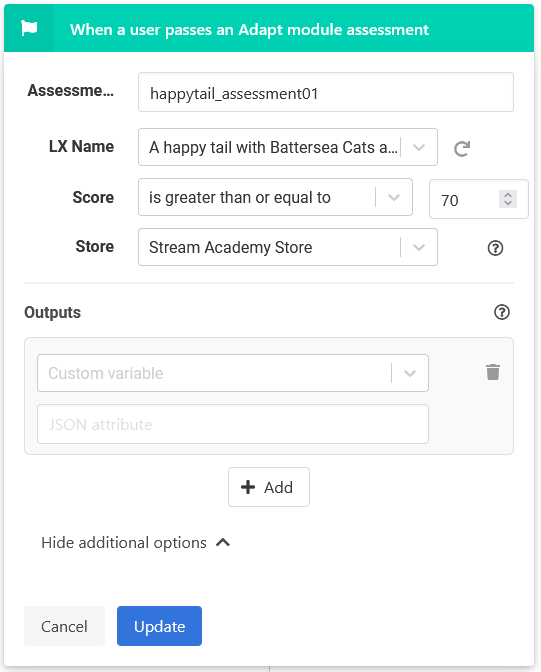Expand the Stream Academy Store dropdown
Viewport: 541px width, 672px height.
click(x=419, y=247)
